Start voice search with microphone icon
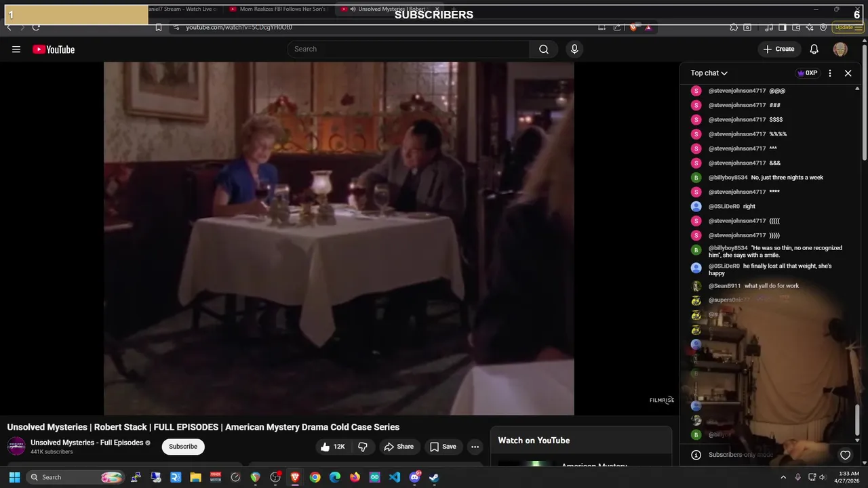Screen dimensions: 868x488 (574, 49)
